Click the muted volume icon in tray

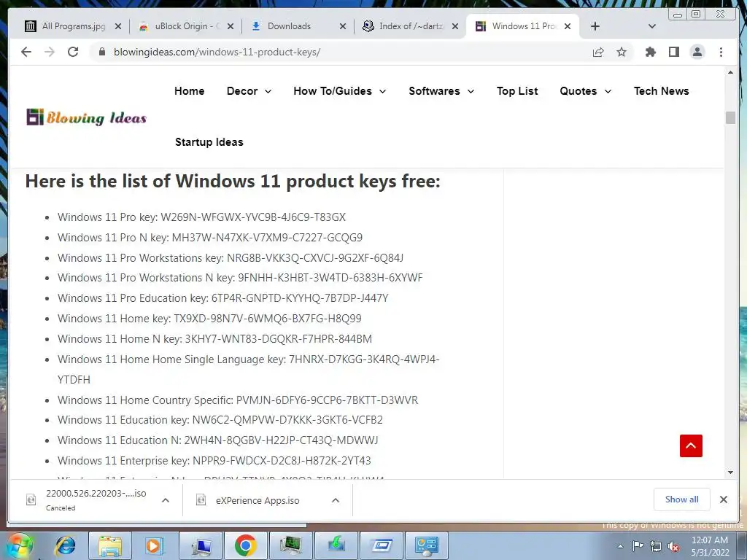tap(673, 547)
